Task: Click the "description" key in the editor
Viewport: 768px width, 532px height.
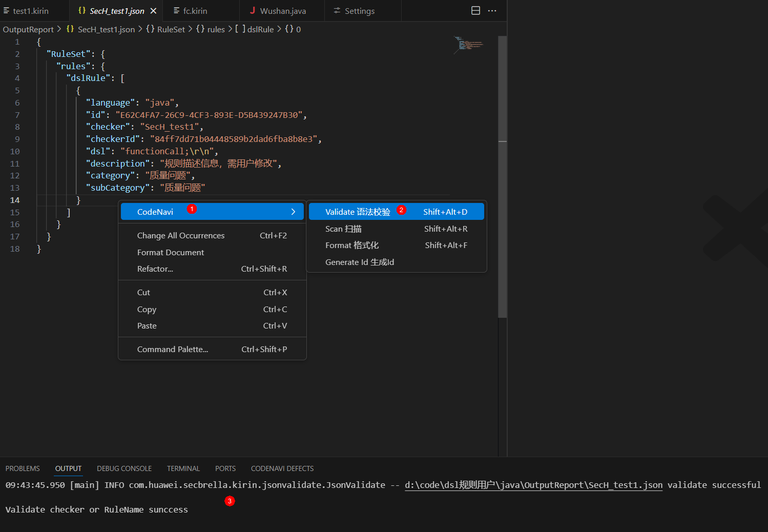Action: [118, 163]
